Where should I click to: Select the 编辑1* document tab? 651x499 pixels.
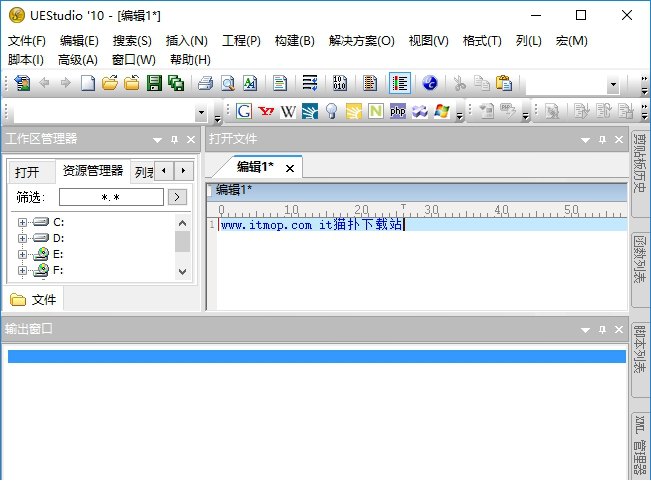coord(255,167)
